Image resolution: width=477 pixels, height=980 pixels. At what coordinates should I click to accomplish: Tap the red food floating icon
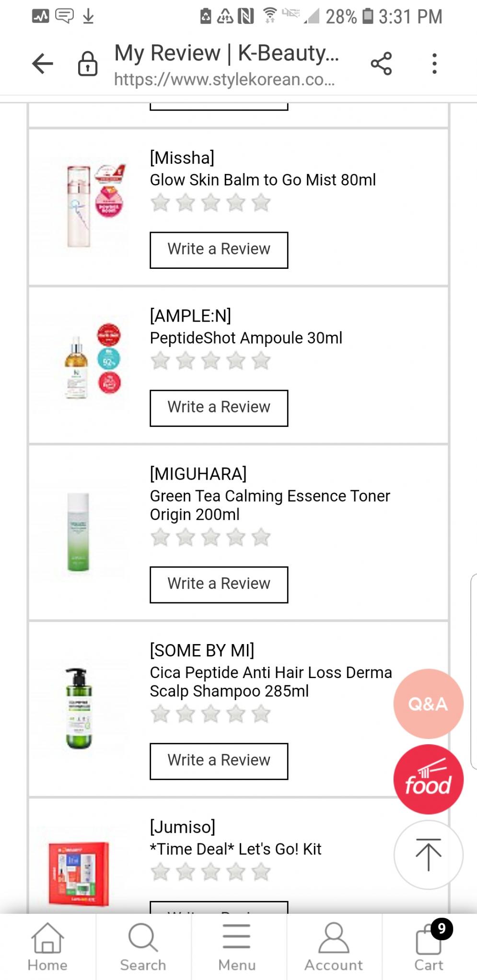[x=428, y=779]
